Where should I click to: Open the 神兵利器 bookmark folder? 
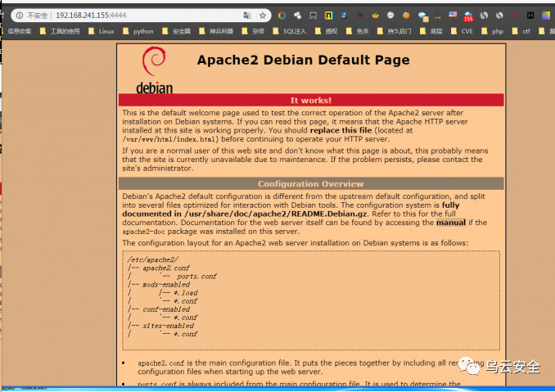(x=216, y=31)
